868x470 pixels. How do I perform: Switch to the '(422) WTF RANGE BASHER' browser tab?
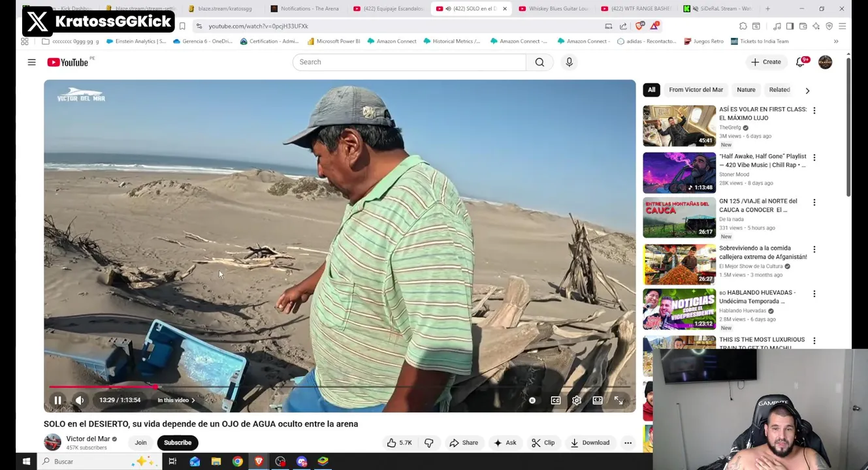[x=637, y=8]
